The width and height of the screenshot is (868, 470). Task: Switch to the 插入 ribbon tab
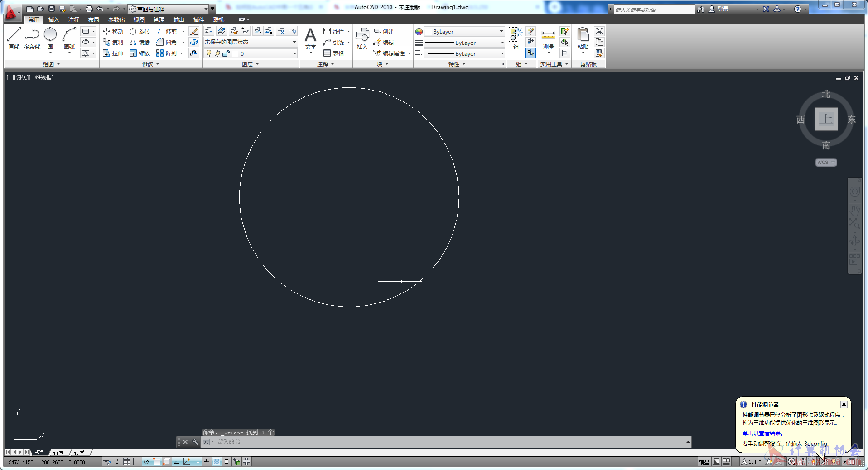53,19
